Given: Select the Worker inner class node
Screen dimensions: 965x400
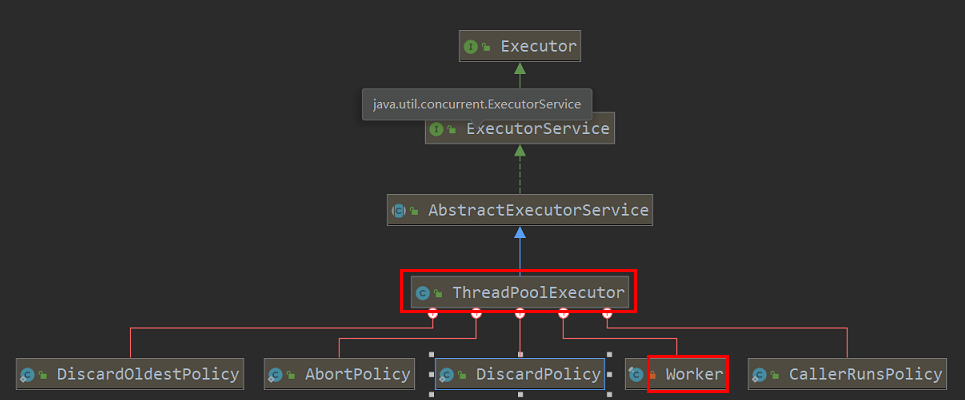Looking at the screenshot, I should (676, 374).
